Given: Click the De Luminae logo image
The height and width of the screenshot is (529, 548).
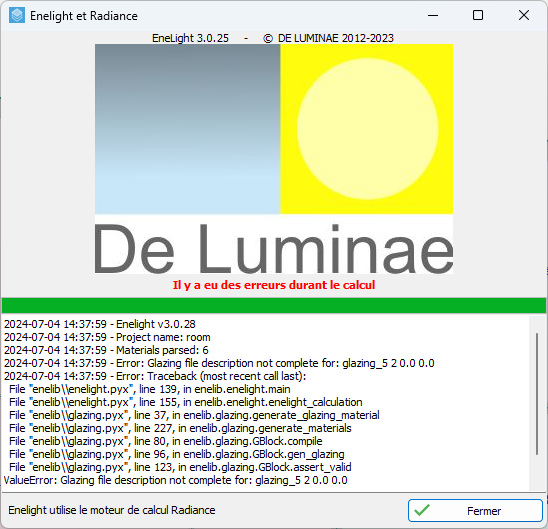Looking at the screenshot, I should click(x=274, y=159).
